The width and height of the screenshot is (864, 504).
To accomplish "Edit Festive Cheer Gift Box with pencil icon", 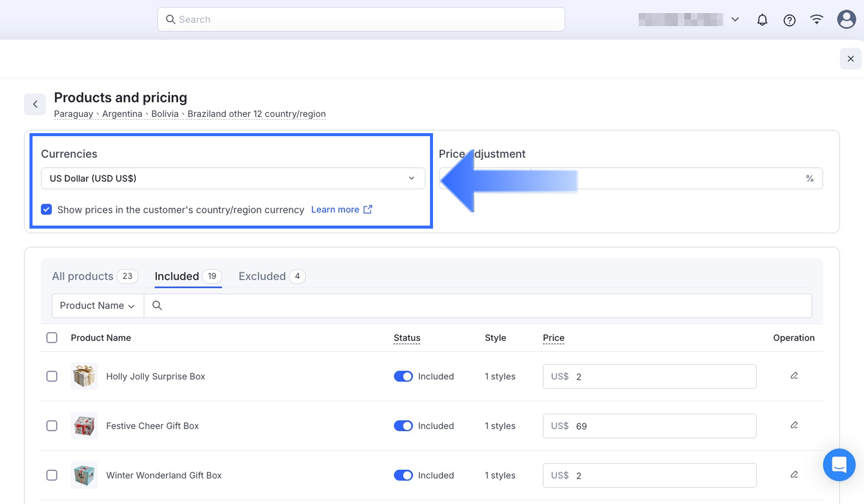I will [794, 425].
